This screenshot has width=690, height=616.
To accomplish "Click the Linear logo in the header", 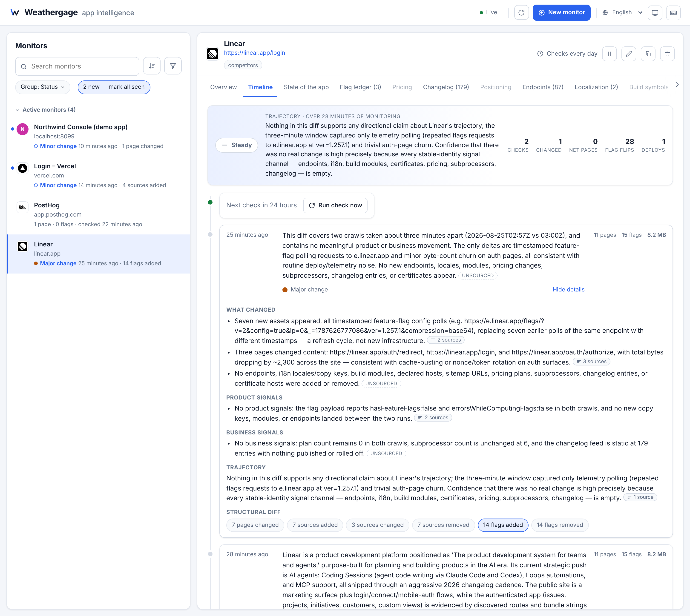I will [x=212, y=54].
